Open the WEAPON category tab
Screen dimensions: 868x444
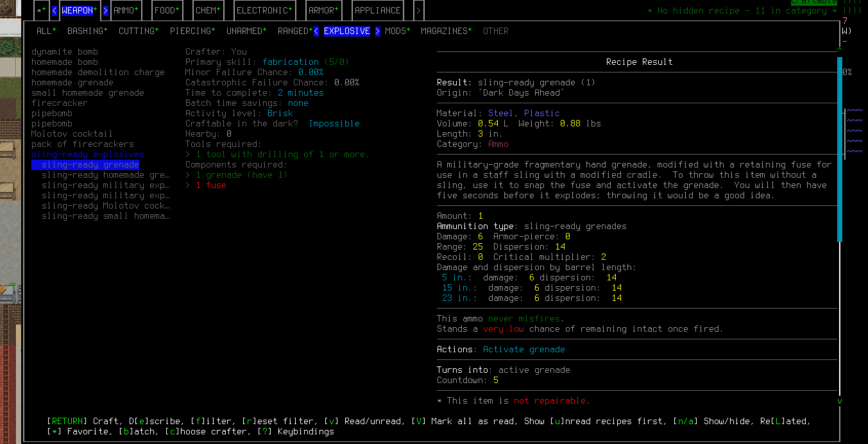(80, 11)
